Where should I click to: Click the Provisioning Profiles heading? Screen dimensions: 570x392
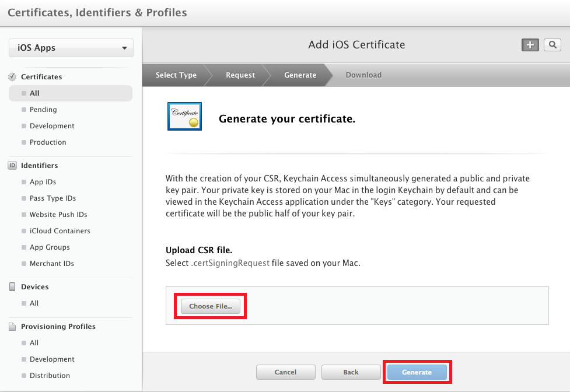click(58, 326)
